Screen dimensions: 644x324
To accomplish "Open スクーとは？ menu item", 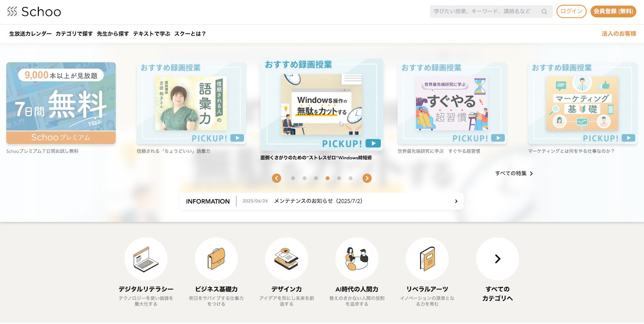I will click(x=190, y=34).
